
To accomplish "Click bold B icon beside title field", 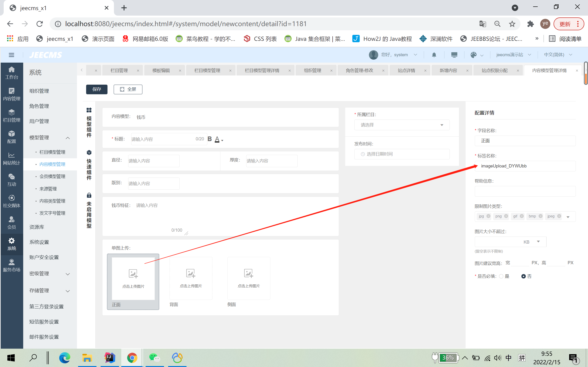I will [x=210, y=139].
